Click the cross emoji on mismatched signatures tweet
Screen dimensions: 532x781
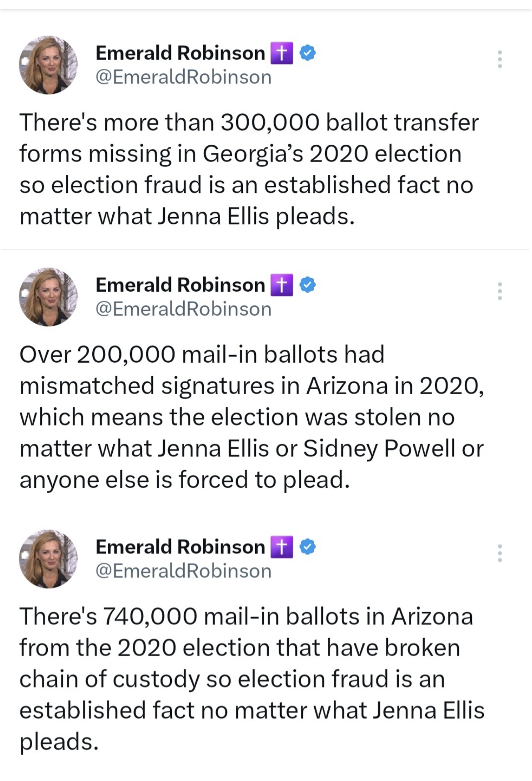[281, 285]
